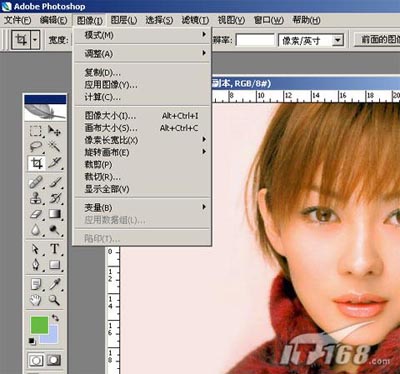Open the 滤镜(T) menu

point(195,20)
